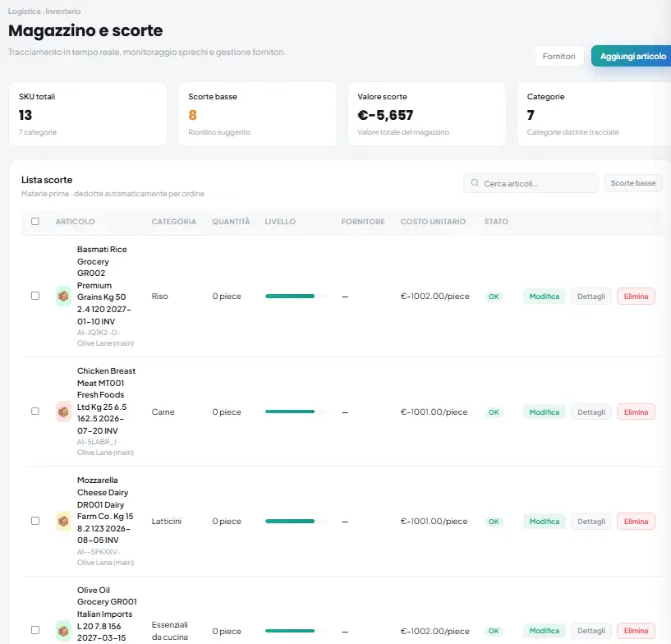671x644 pixels.
Task: Click Modifica for Basmati Rice
Action: pyautogui.click(x=545, y=296)
